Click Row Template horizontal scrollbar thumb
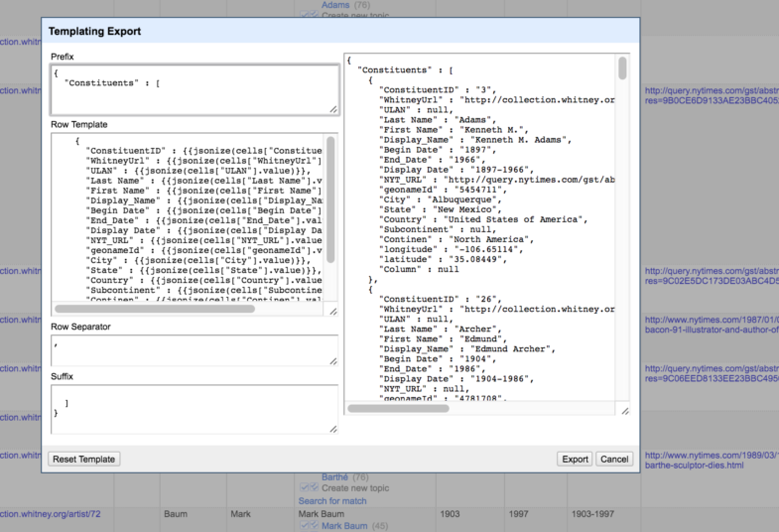Screen dimensions: 779x532 click(155, 309)
